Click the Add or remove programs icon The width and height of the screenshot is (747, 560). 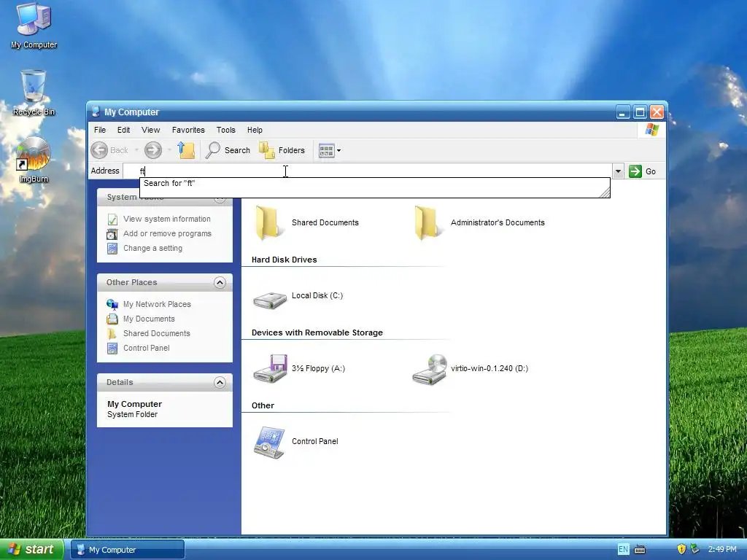112,234
